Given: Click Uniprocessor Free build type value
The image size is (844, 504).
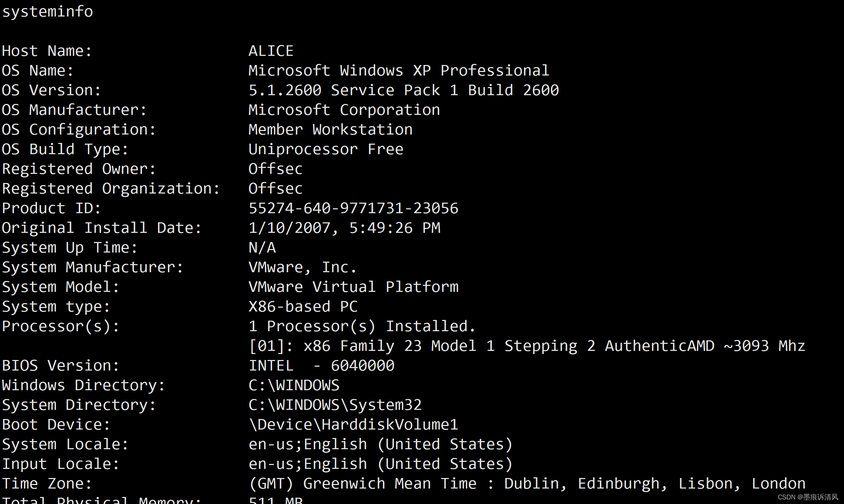Looking at the screenshot, I should point(326,150).
